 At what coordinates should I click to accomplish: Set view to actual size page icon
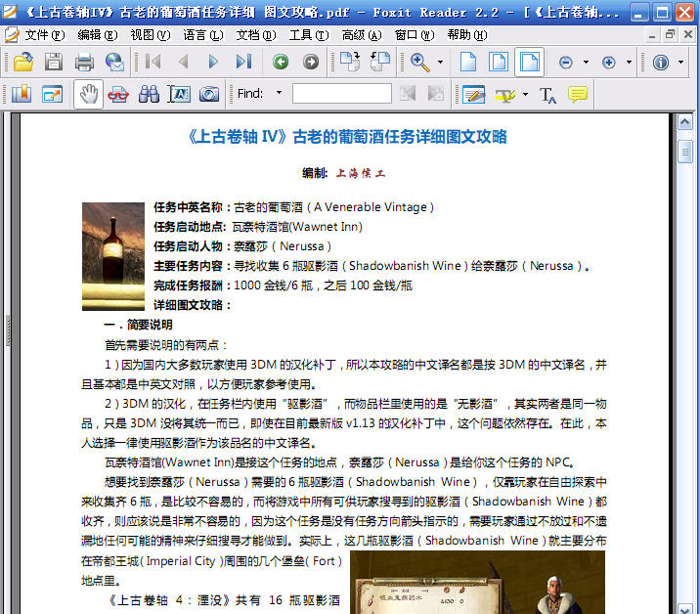tap(468, 62)
